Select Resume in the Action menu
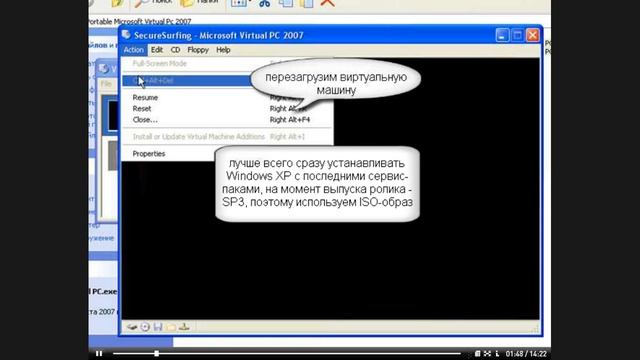640x360 pixels. [145, 98]
